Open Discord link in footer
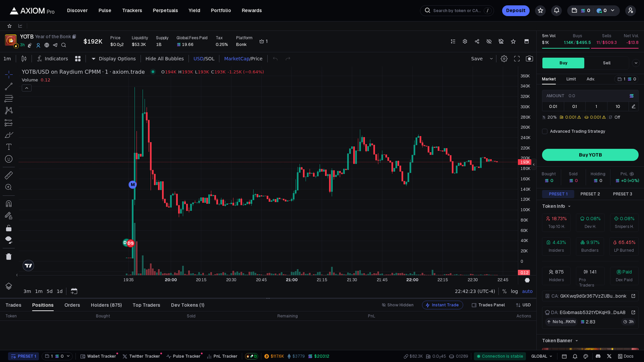Image resolution: width=644 pixels, height=362 pixels. [598, 356]
